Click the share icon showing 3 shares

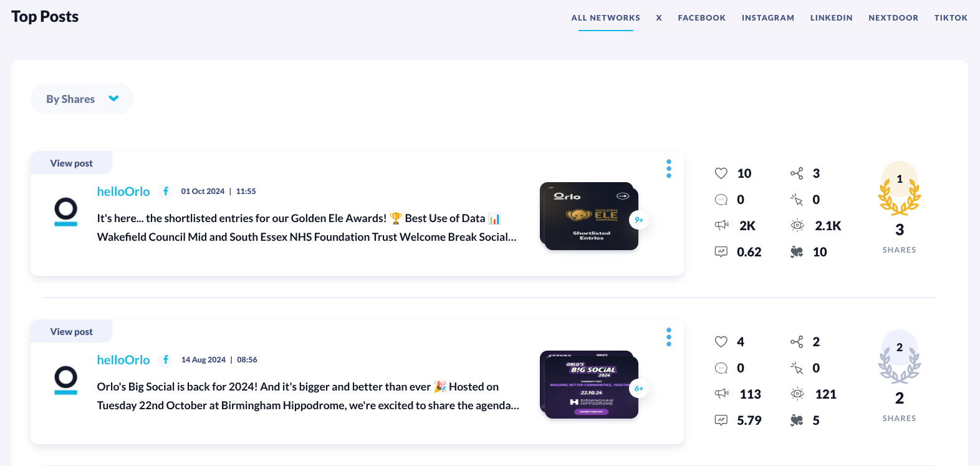click(797, 173)
